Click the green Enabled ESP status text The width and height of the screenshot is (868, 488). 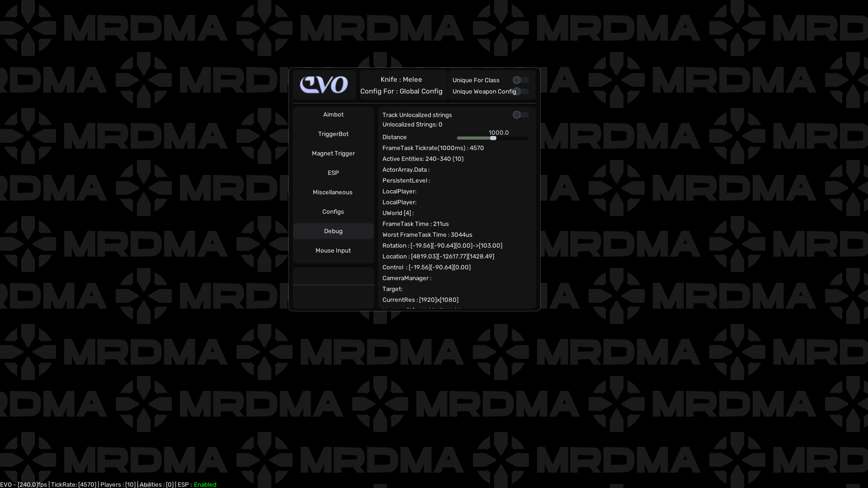click(205, 484)
